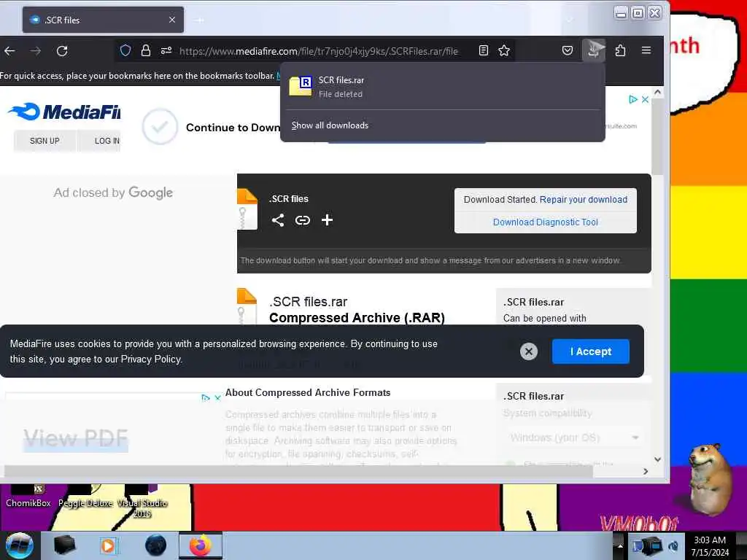Image resolution: width=747 pixels, height=560 pixels.
Task: Toggle reader view icon
Action: 484,50
